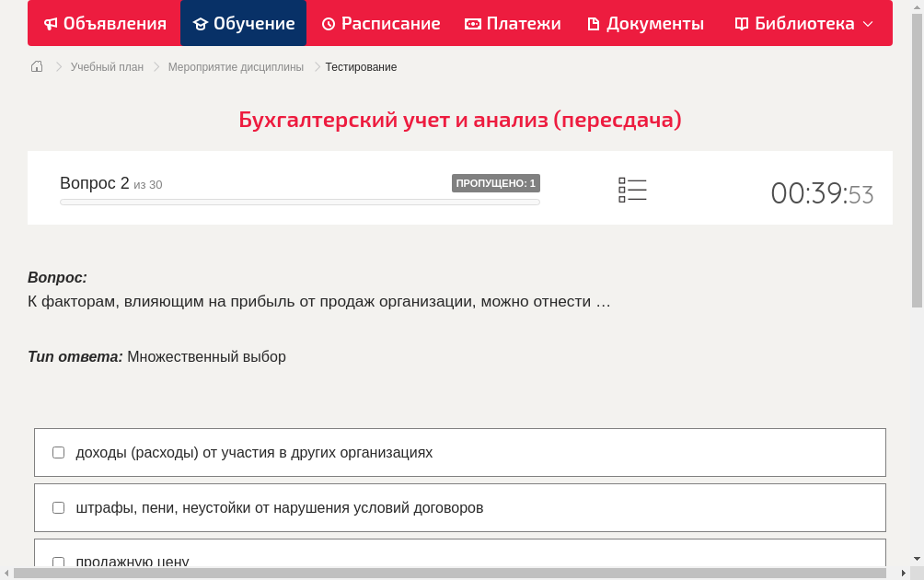Screen dimensions: 924x580
Task: Switch to the Расписание menu item
Action: (x=380, y=23)
